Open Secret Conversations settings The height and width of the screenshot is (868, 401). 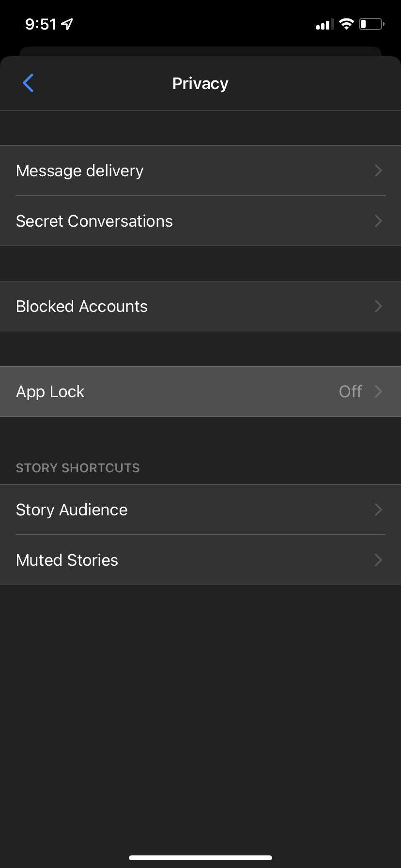click(x=94, y=221)
